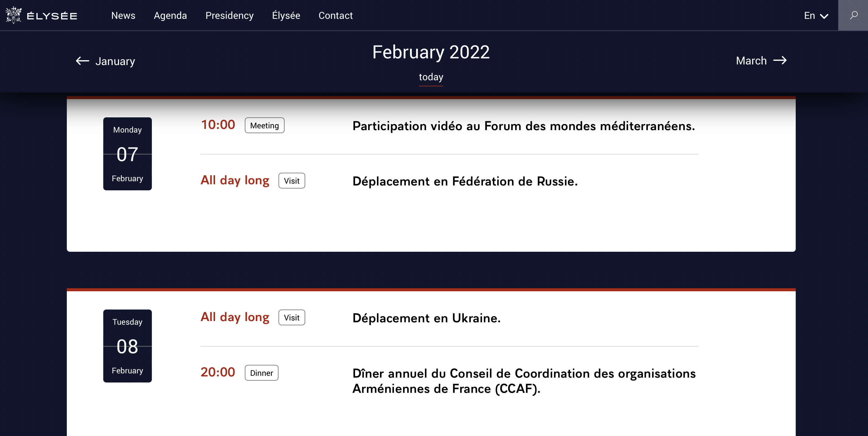Image resolution: width=868 pixels, height=436 pixels.
Task: Click the left arrow beside January
Action: coord(82,61)
